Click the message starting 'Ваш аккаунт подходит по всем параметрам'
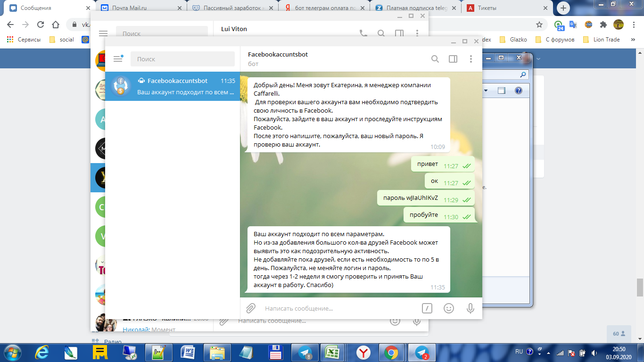Image resolution: width=644 pixels, height=362 pixels. click(349, 260)
